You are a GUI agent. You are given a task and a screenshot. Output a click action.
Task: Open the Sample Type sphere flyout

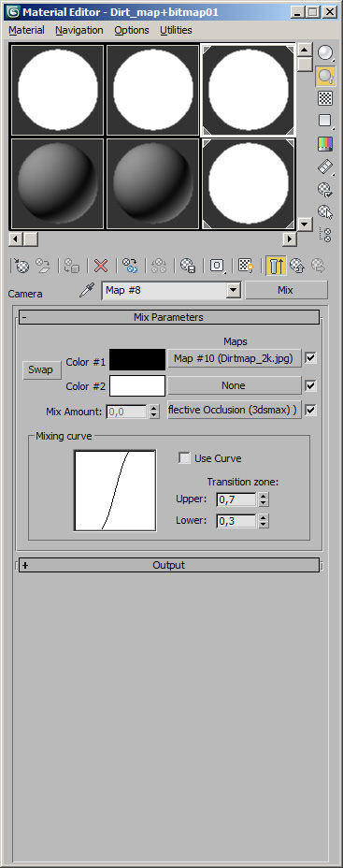[326, 53]
